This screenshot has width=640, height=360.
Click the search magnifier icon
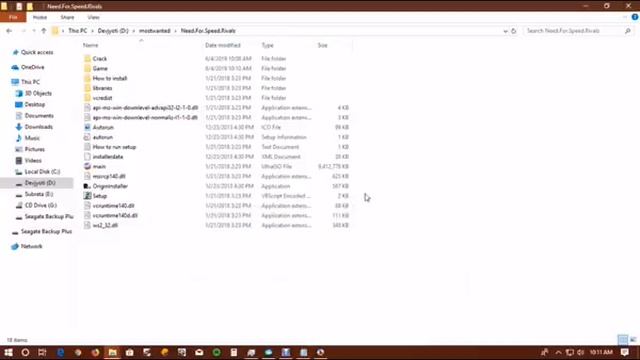627,31
